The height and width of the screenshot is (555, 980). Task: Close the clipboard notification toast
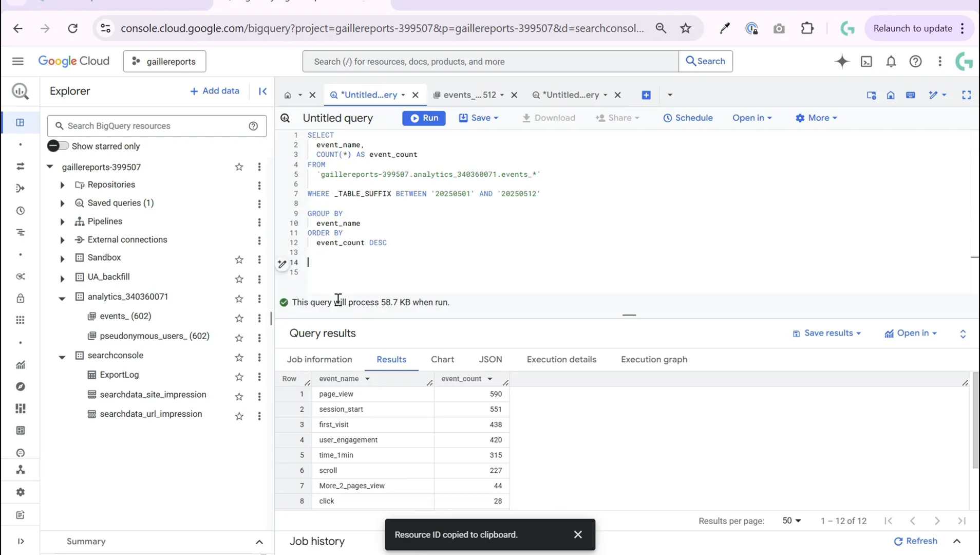pyautogui.click(x=578, y=534)
